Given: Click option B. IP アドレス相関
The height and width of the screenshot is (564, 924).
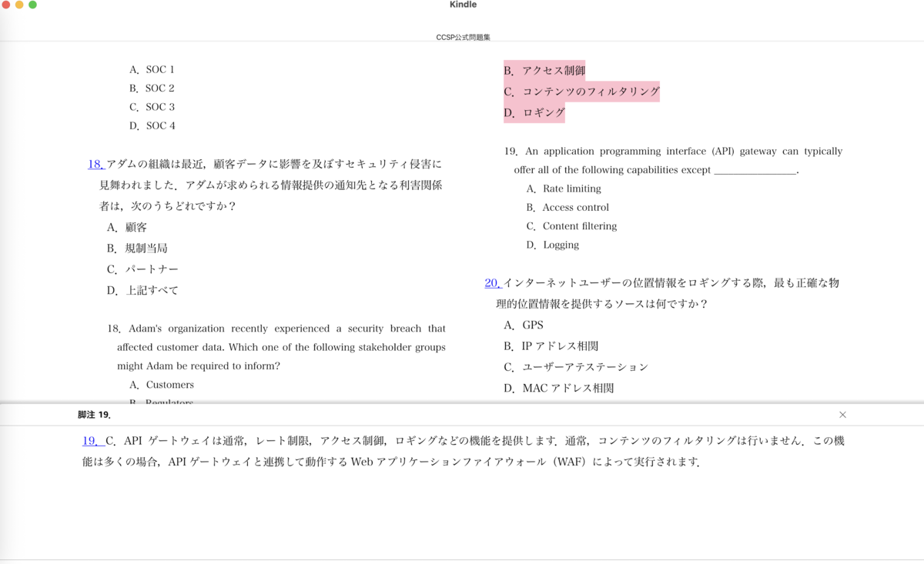Looking at the screenshot, I should coord(551,346).
